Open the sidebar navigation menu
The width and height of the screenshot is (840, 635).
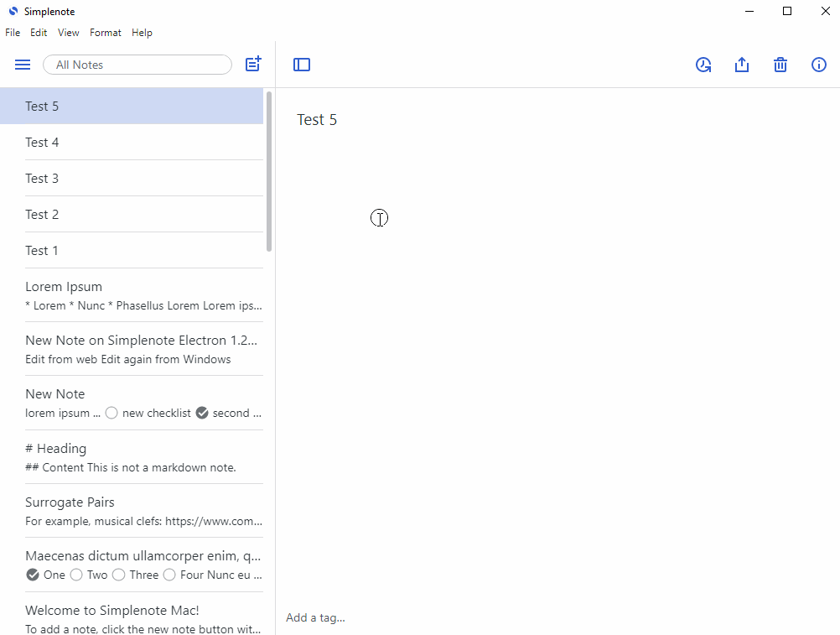(x=22, y=65)
